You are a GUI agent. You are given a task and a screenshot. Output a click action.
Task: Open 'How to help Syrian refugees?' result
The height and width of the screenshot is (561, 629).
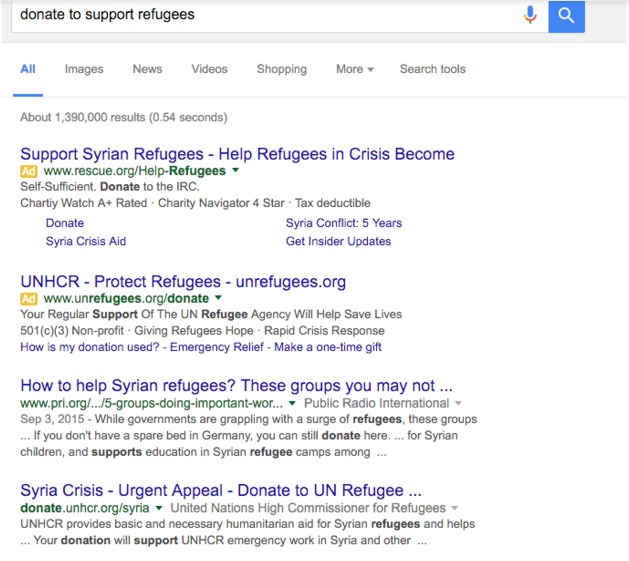click(237, 386)
